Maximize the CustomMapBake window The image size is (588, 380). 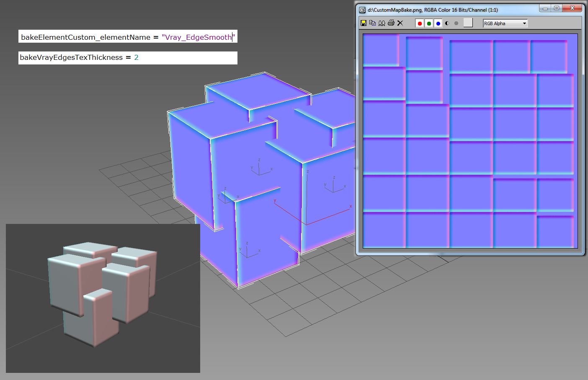[x=557, y=8]
